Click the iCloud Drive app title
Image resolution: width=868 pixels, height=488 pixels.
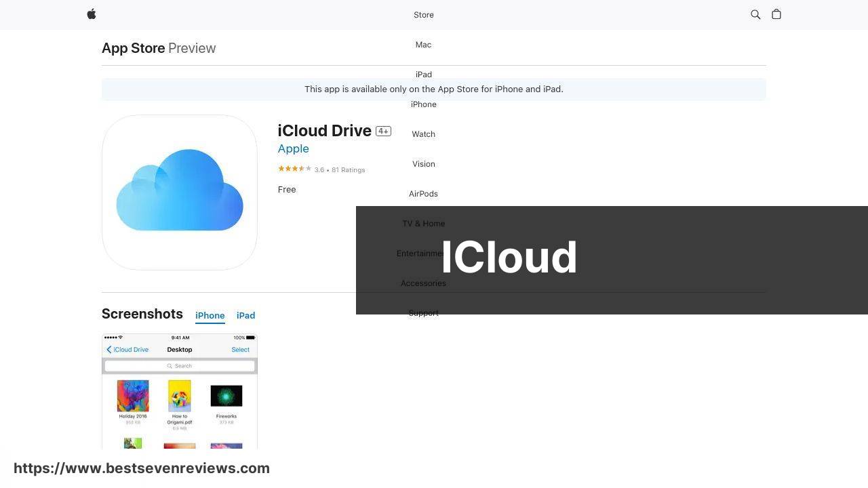tap(325, 130)
